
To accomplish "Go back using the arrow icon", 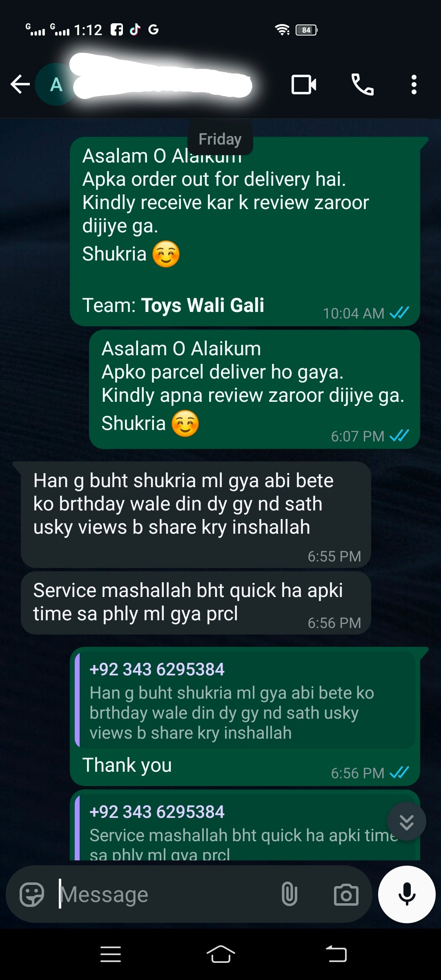I will (20, 85).
